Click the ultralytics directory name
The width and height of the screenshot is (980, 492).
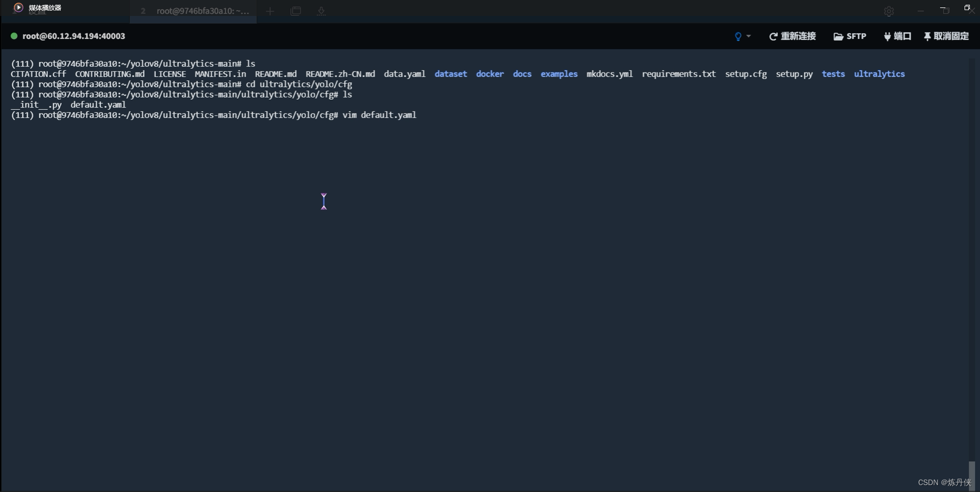point(879,74)
